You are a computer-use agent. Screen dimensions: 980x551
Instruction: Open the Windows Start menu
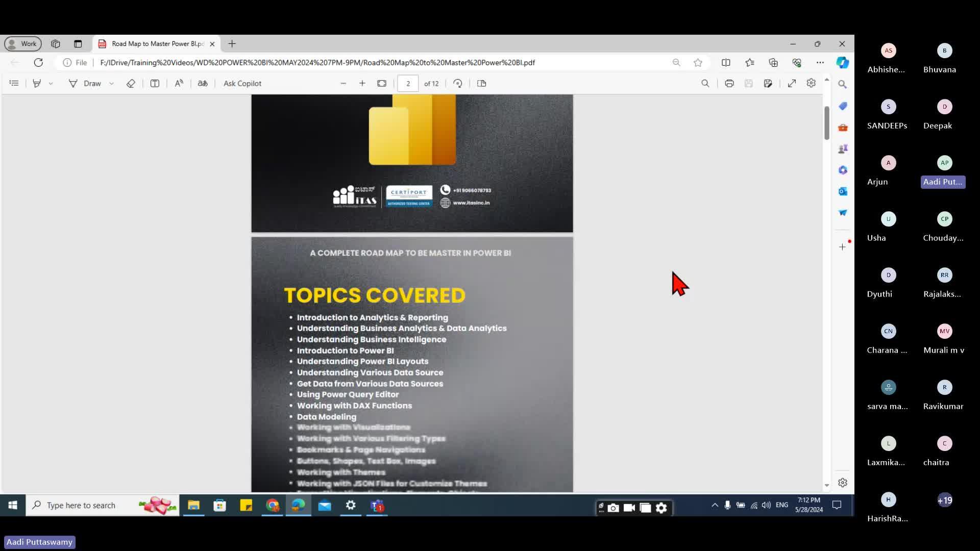coord(13,505)
